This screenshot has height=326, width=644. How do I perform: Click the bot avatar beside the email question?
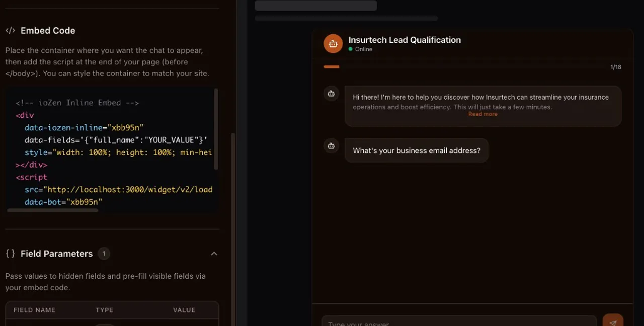(x=331, y=145)
